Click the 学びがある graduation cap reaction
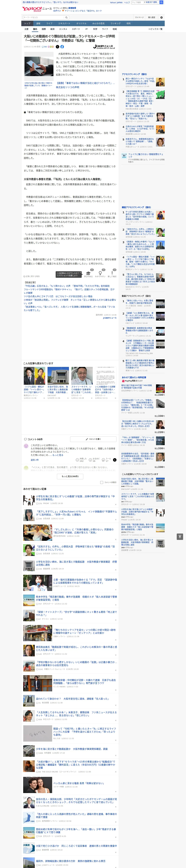This screenshot has width=186, height=868. [89, 274]
